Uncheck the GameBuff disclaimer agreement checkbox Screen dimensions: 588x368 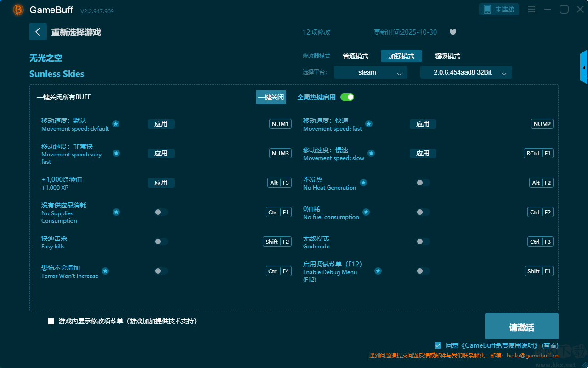(438, 345)
